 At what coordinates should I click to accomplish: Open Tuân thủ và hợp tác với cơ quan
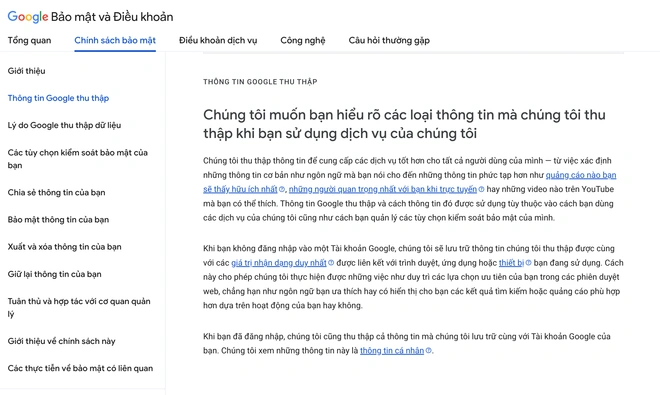click(79, 307)
